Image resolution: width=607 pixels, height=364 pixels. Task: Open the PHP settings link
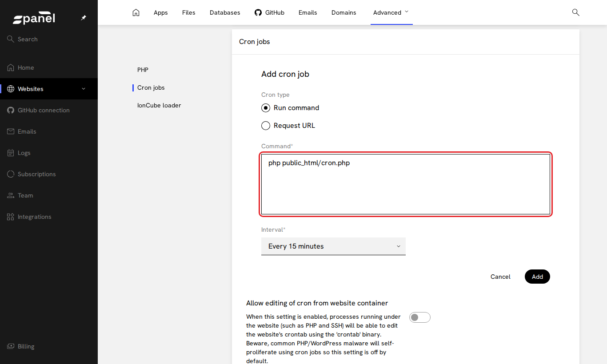pos(143,70)
